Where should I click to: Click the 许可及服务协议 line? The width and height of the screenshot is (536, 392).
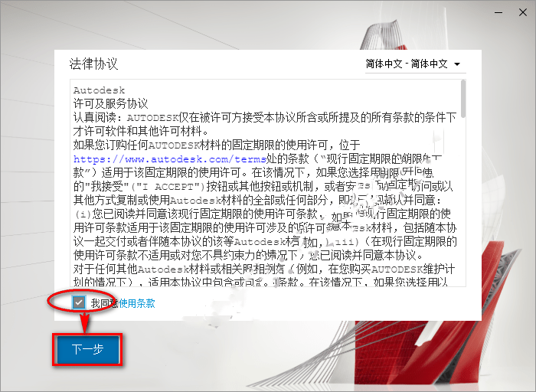tap(110, 103)
